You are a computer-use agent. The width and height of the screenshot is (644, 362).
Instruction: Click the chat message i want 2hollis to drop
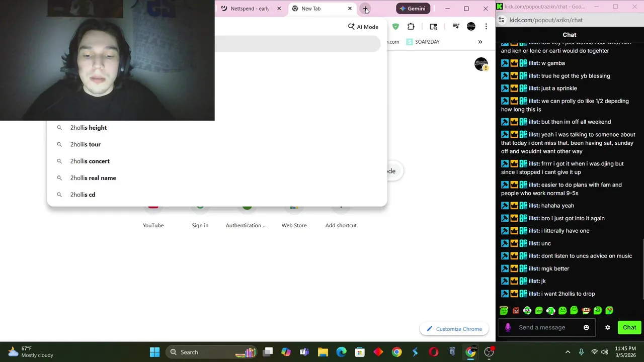tap(568, 294)
